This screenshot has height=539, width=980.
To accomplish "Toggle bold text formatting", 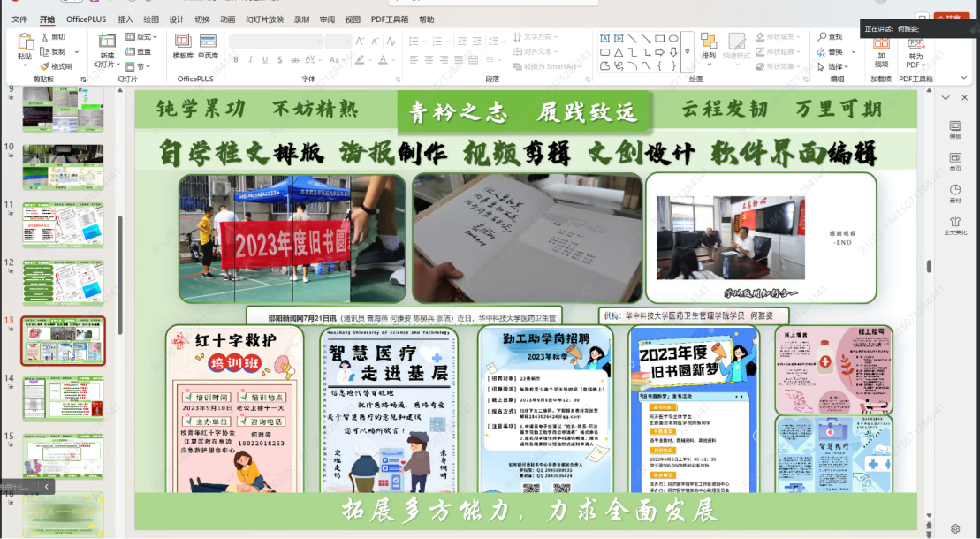I will [237, 59].
